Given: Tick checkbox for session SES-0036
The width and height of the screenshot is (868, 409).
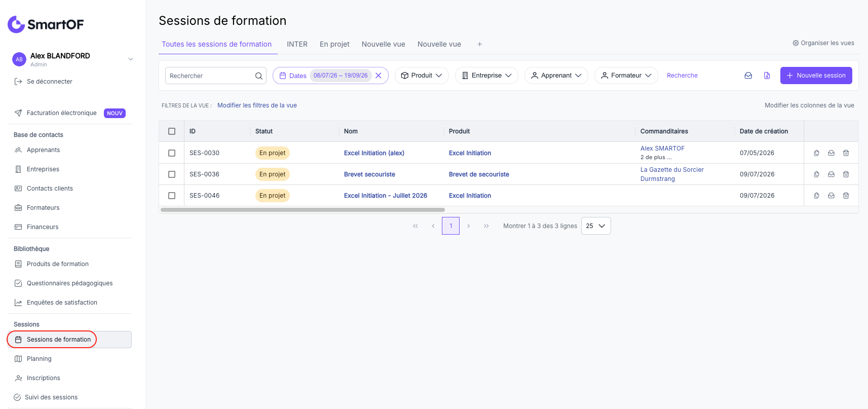Looking at the screenshot, I should click(172, 174).
